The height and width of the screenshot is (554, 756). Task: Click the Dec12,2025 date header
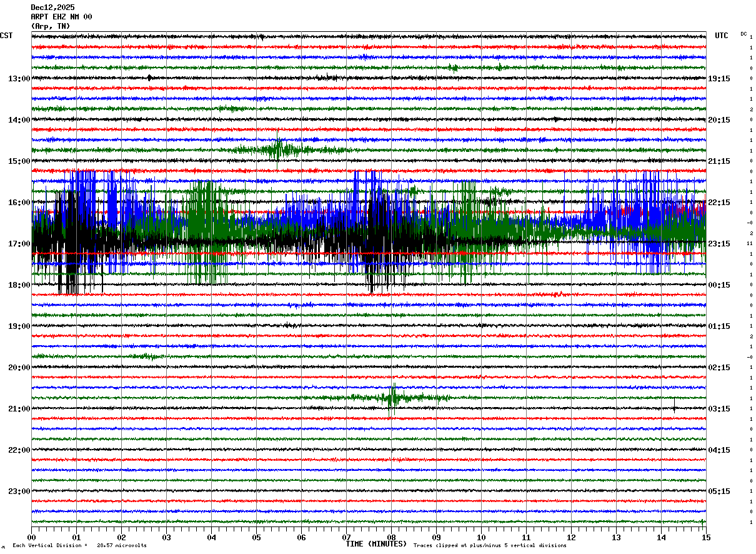[52, 8]
